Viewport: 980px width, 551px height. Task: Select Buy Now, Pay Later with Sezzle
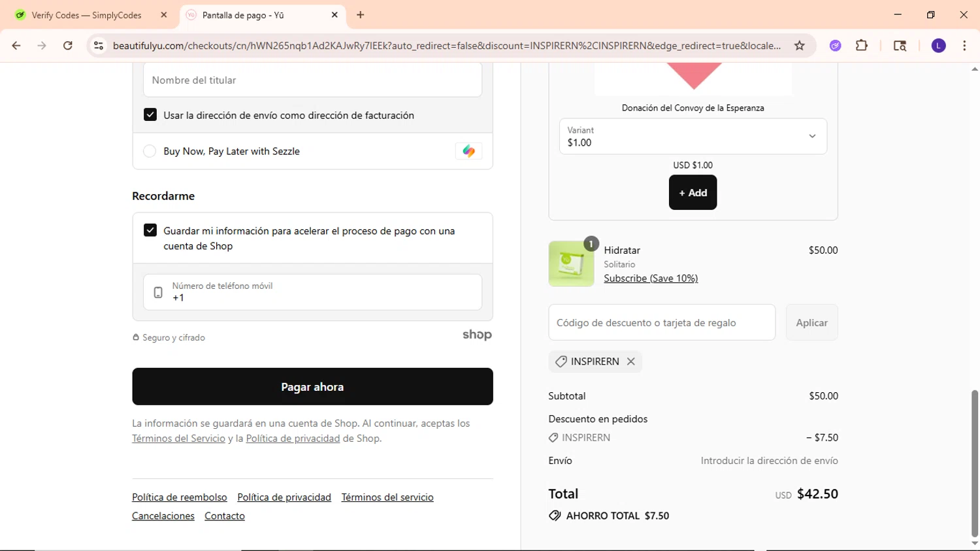click(150, 151)
